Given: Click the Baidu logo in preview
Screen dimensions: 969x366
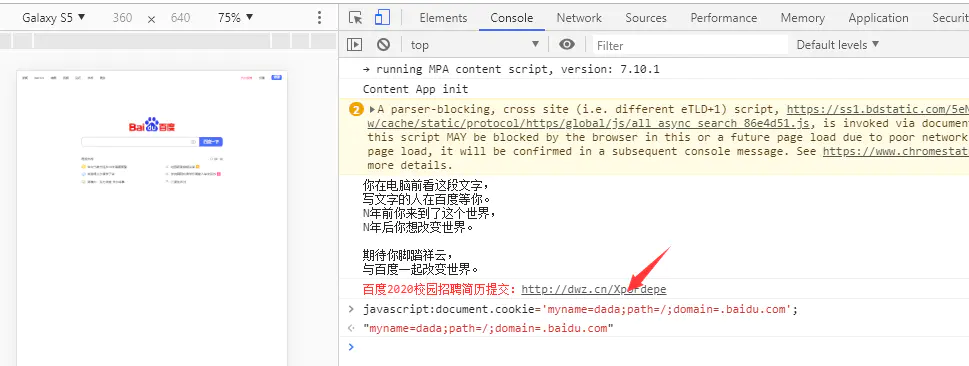Looking at the screenshot, I should (152, 126).
